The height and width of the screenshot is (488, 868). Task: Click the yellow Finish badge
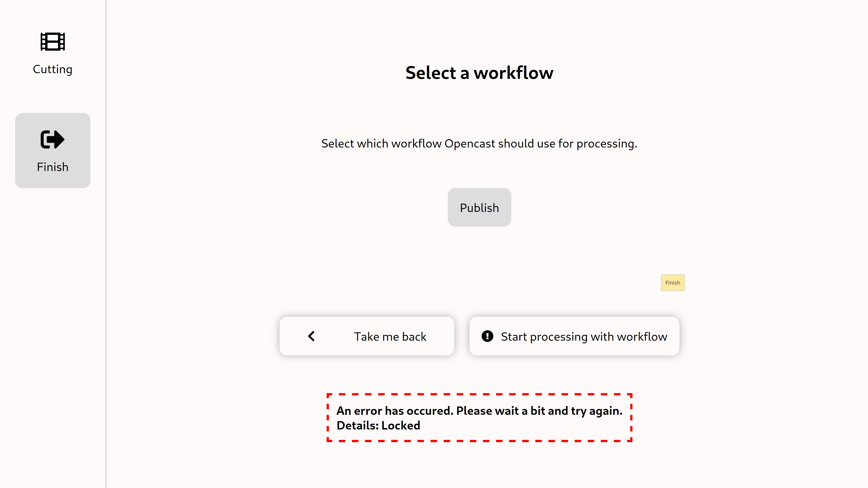click(672, 283)
